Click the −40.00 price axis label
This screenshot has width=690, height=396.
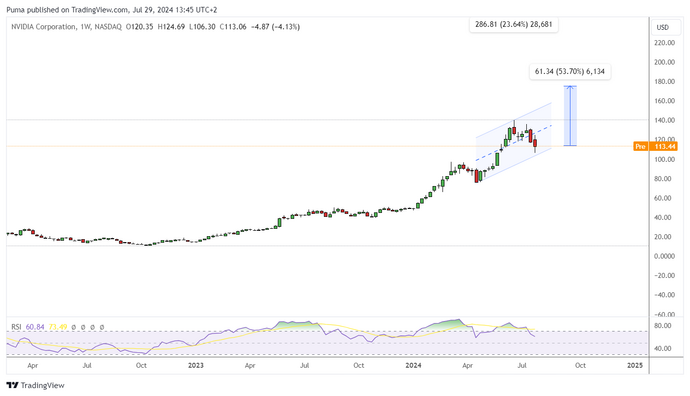664,295
